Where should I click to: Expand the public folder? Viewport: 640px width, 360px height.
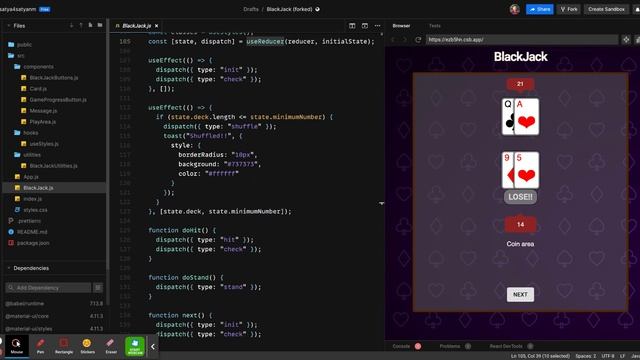pos(24,44)
